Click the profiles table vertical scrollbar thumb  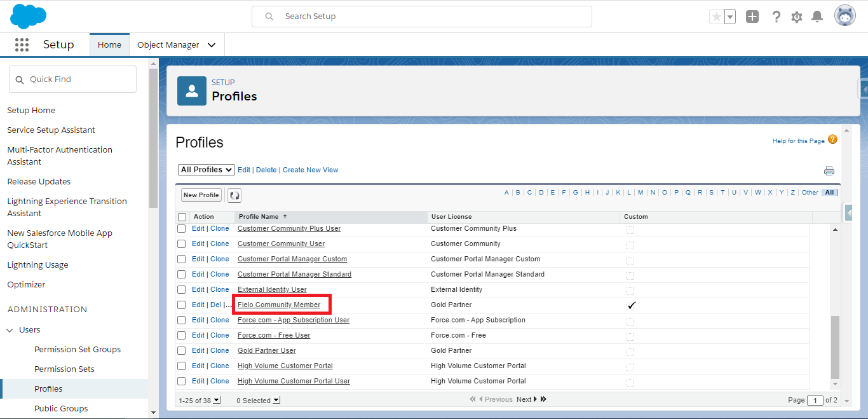[x=836, y=347]
